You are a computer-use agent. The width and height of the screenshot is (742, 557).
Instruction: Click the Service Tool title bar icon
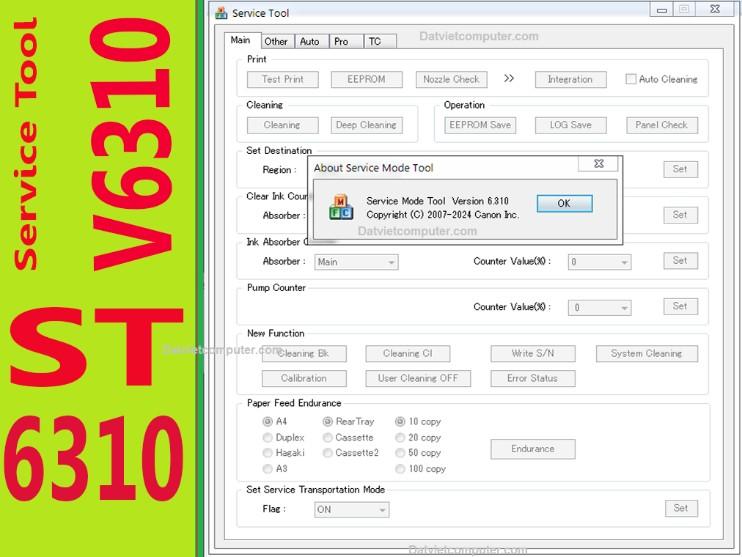(221, 13)
